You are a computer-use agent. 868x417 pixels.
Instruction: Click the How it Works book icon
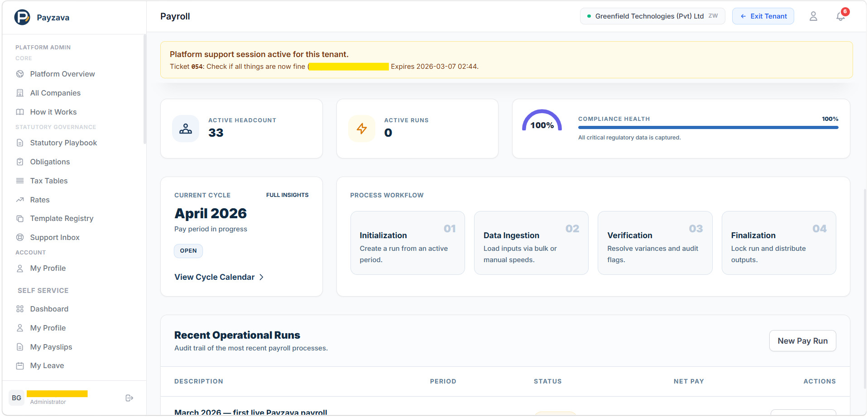coord(20,112)
